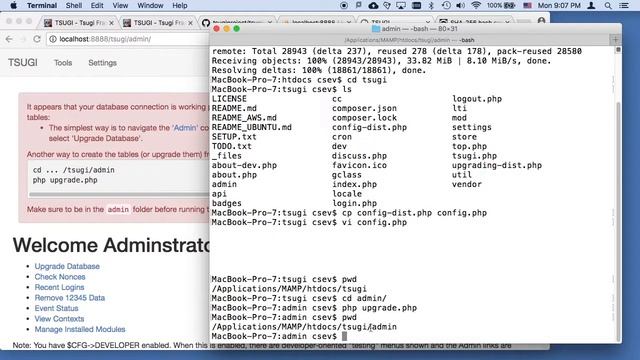Click the Mon 9:07 PM clock
This screenshot has height=360, width=640.
(x=559, y=5)
